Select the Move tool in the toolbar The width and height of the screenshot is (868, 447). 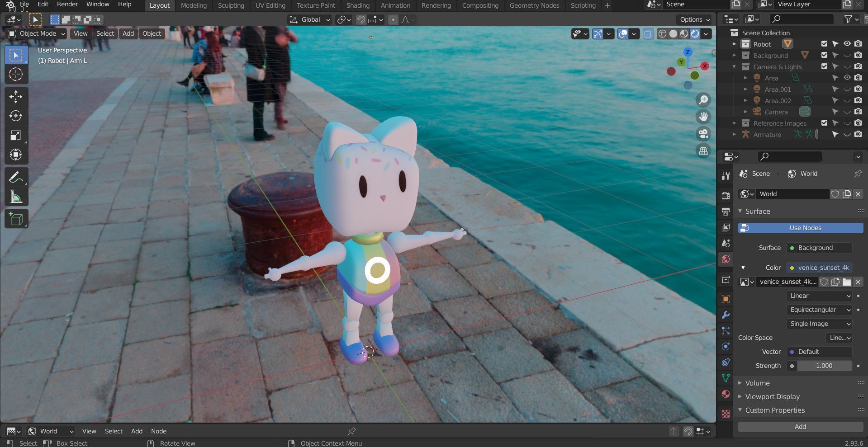(16, 97)
